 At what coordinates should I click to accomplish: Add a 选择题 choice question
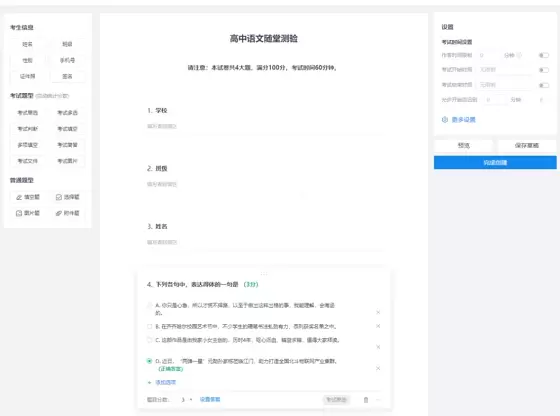point(68,197)
